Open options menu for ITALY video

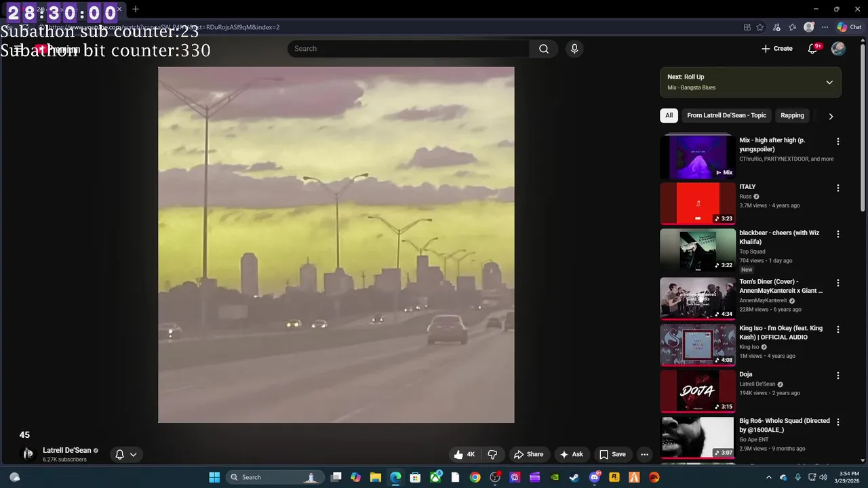pyautogui.click(x=837, y=188)
